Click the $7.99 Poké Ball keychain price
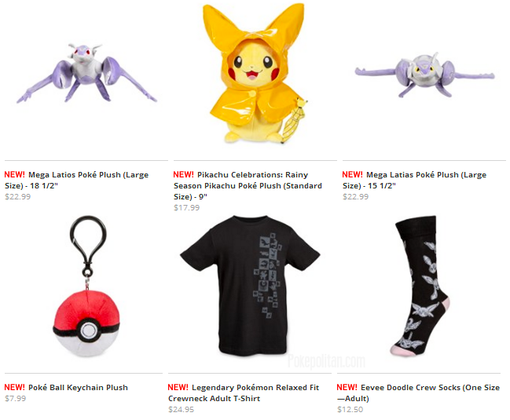Viewport: 510px width, 420px height. 15,399
